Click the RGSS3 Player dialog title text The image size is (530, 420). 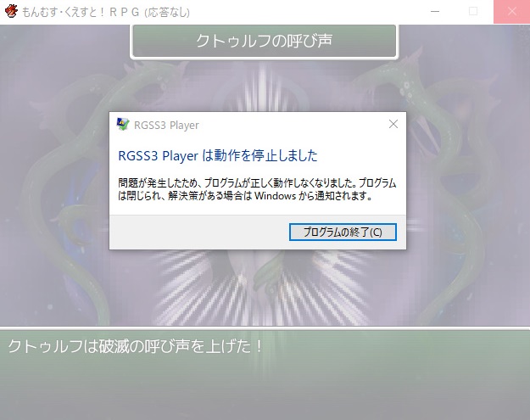(x=166, y=125)
